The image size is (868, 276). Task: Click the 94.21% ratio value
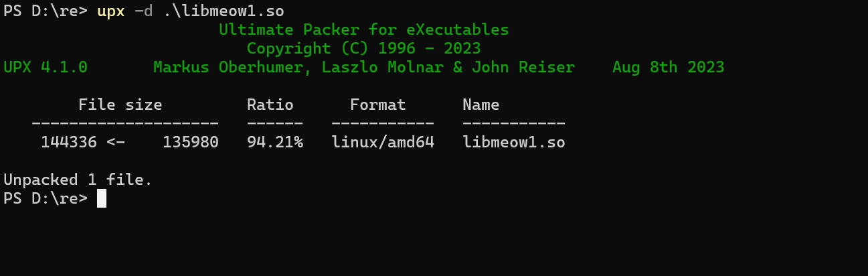274,143
